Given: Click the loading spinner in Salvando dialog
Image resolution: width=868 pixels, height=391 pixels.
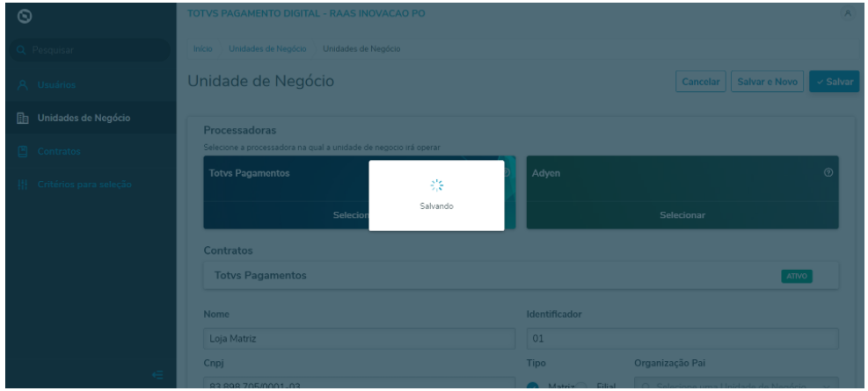Looking at the screenshot, I should (x=437, y=185).
